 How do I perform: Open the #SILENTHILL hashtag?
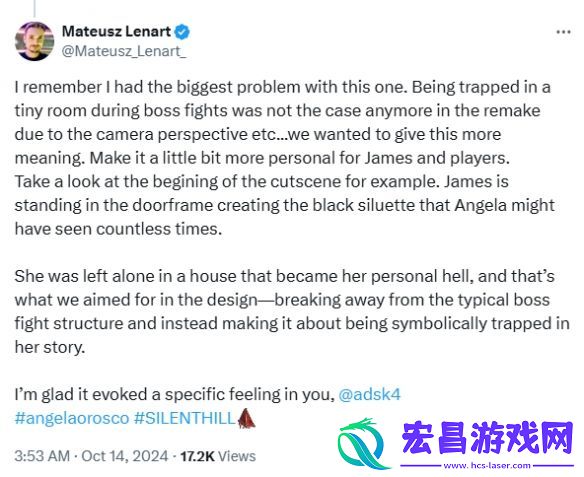click(x=184, y=418)
